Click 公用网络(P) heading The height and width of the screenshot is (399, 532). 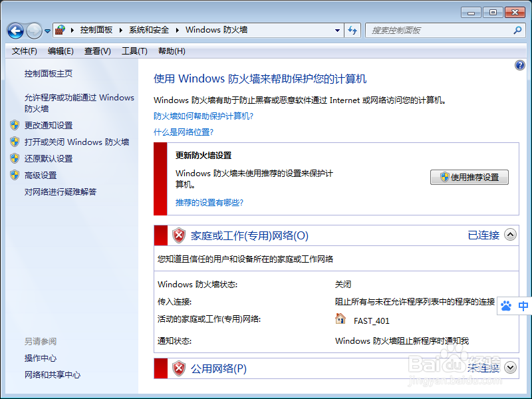coord(219,368)
